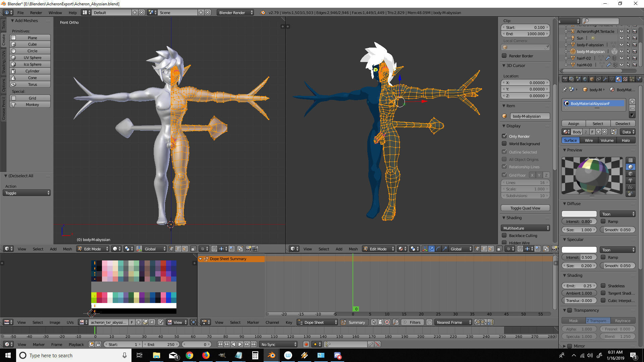644x362 pixels.
Task: Open the No Sync dropdown
Action: [278, 344]
